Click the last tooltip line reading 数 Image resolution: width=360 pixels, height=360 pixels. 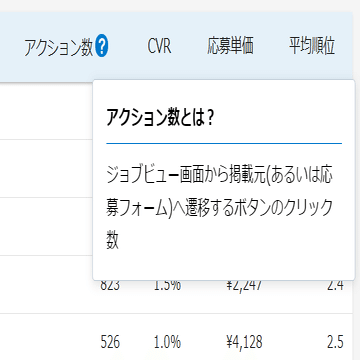point(113,240)
